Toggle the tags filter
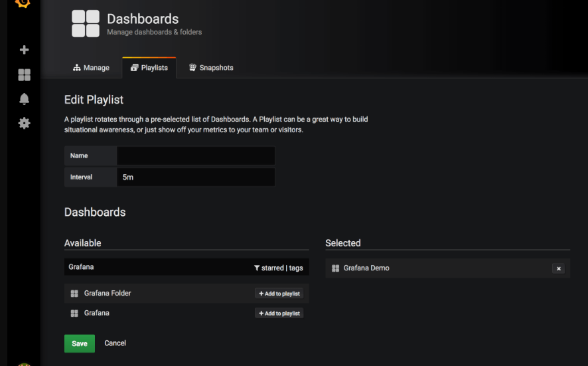 coord(296,268)
